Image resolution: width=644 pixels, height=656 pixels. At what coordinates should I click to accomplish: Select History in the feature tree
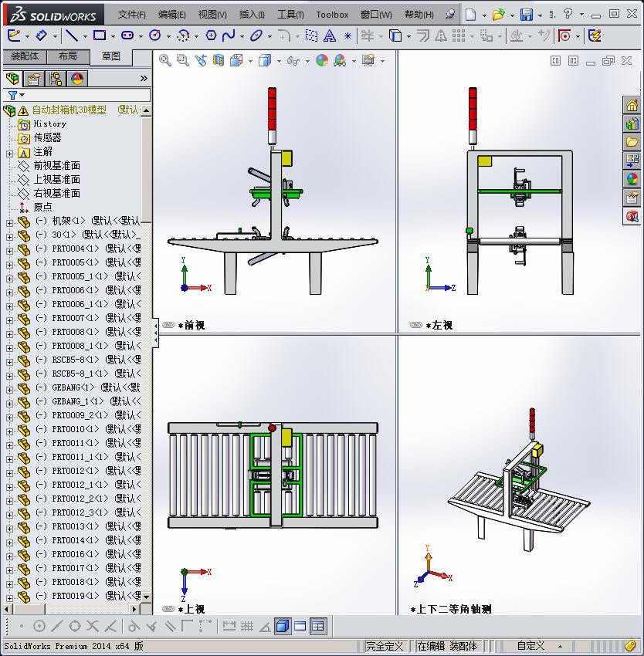click(50, 123)
